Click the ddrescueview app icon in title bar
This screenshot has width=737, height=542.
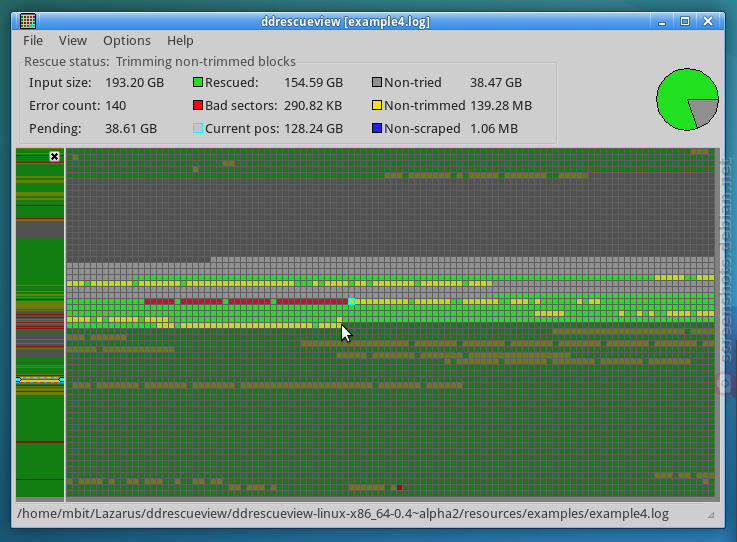point(28,21)
